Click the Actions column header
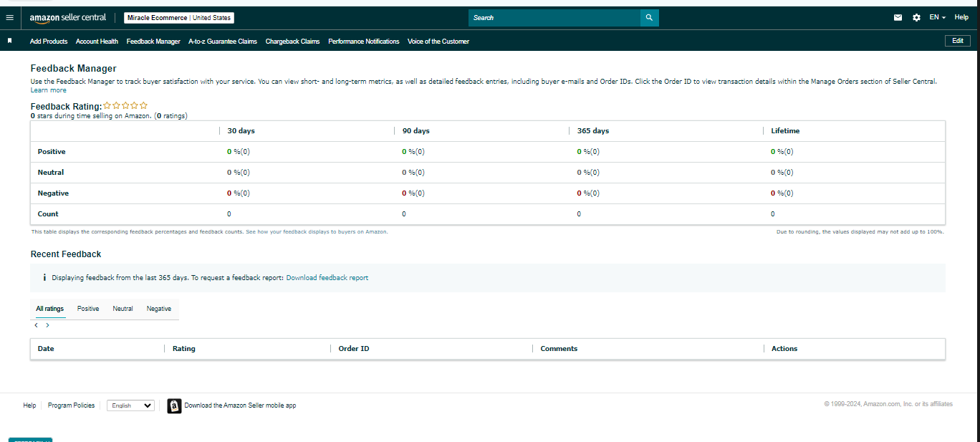980x442 pixels. [x=784, y=349]
